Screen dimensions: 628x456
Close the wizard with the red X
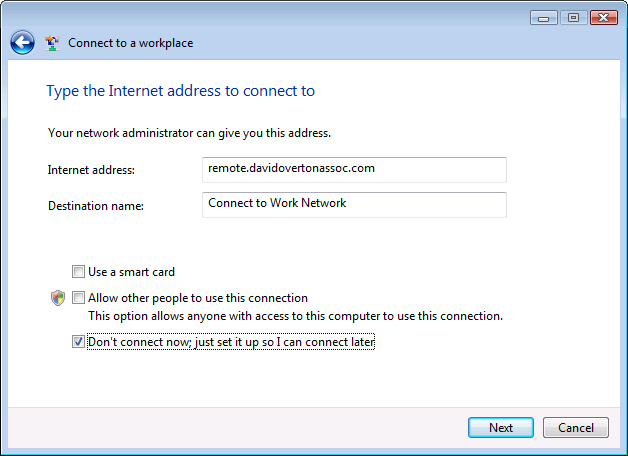pyautogui.click(x=604, y=18)
